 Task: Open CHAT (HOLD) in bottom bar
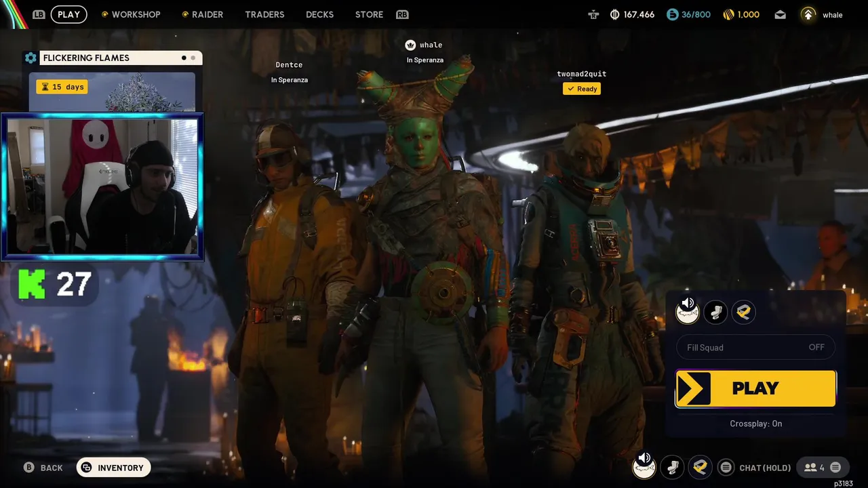(x=765, y=468)
